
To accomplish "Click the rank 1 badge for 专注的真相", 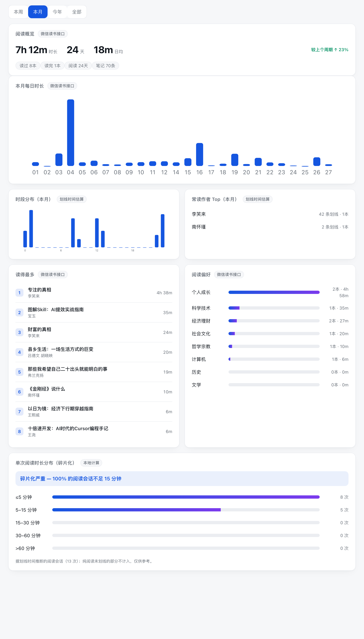I will (19, 293).
